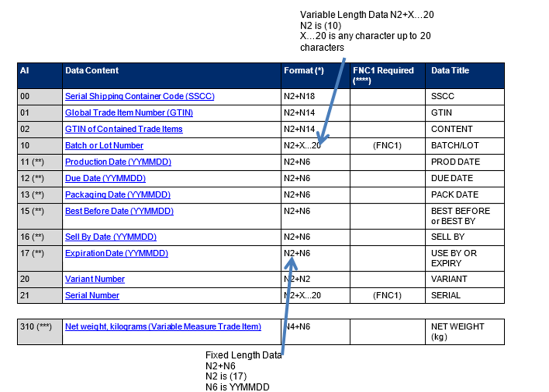Open Expiration Date (YYMMDD) link
Image resolution: width=549 pixels, height=392 pixels.
[x=116, y=253]
